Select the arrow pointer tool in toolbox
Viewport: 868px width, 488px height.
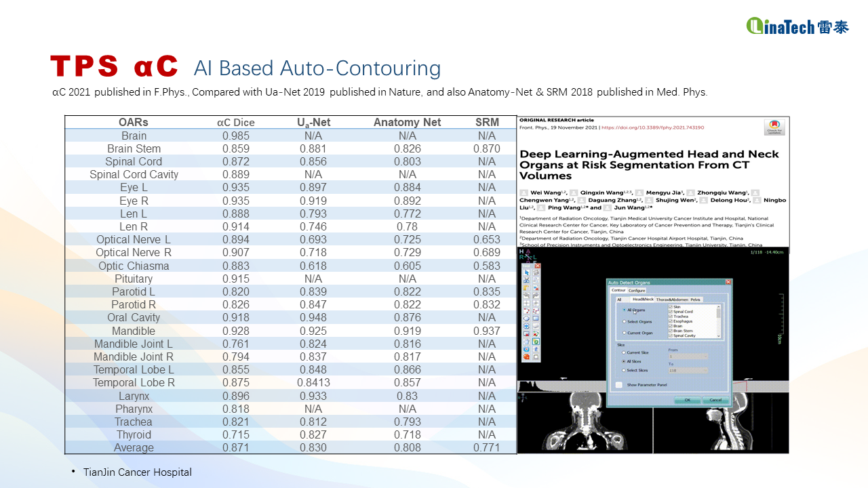[527, 272]
